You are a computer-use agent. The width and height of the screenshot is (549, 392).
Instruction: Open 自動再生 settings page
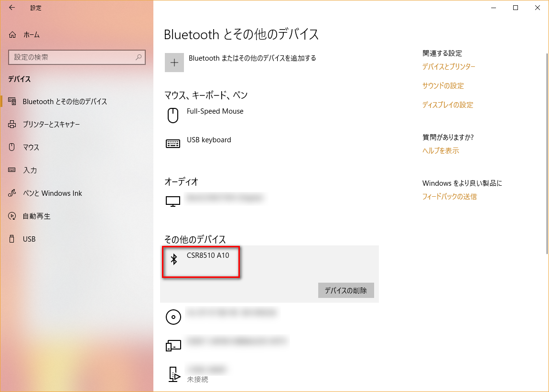tap(36, 216)
